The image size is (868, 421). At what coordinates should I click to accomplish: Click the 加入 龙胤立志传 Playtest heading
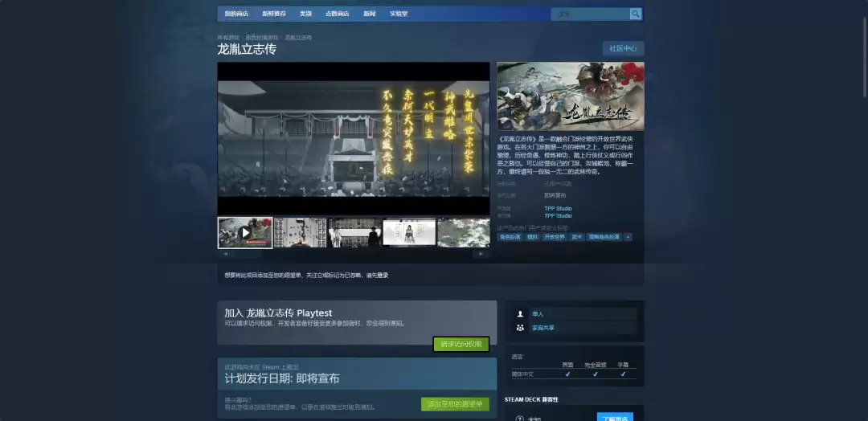pyautogui.click(x=278, y=313)
